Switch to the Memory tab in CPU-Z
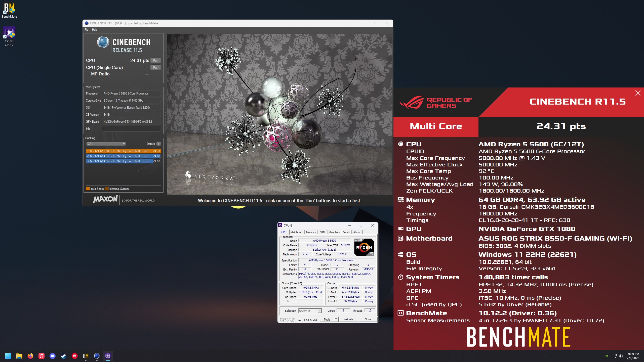The height and width of the screenshot is (362, 644). click(x=311, y=232)
